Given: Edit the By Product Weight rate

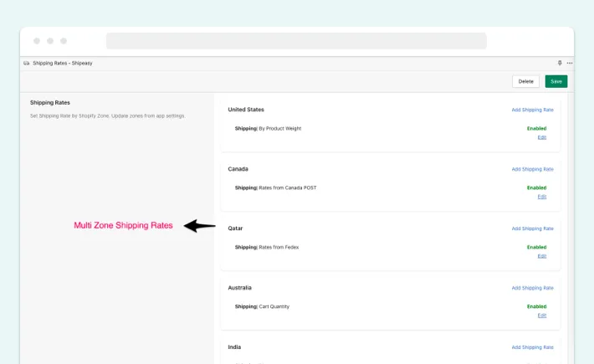Looking at the screenshot, I should (x=542, y=137).
